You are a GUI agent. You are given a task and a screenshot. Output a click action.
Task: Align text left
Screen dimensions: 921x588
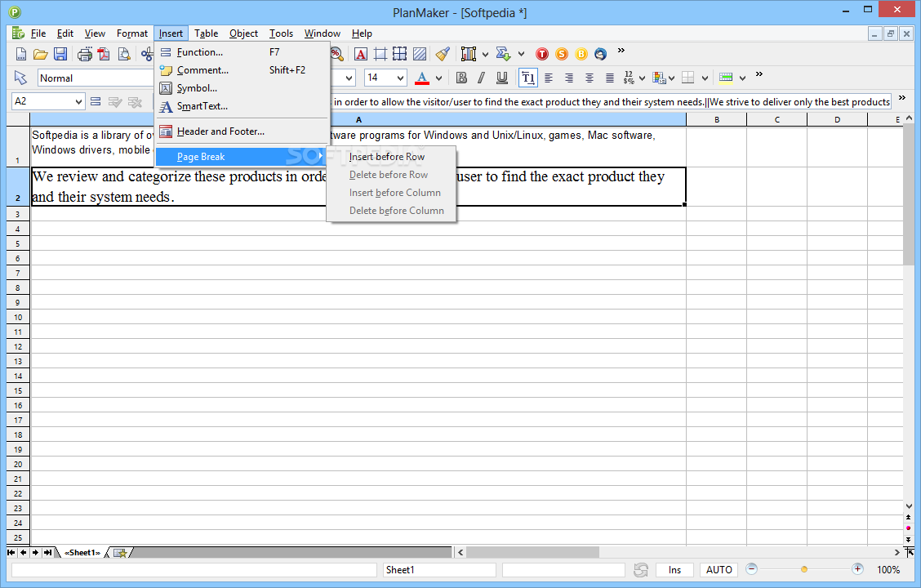(x=549, y=78)
